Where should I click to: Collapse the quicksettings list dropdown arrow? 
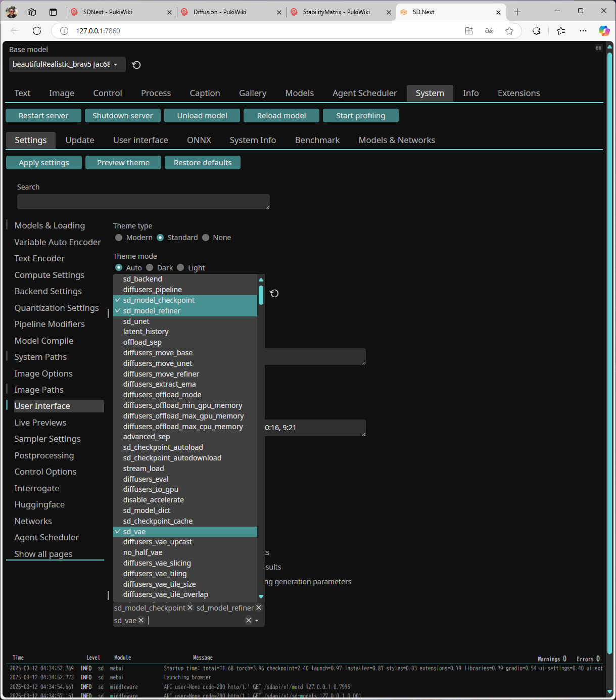tap(257, 620)
